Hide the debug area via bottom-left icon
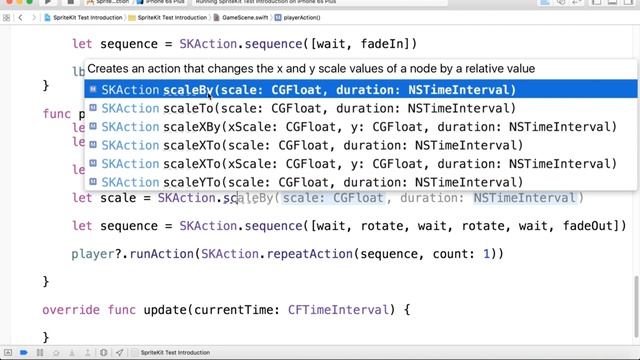Viewport: 640px width, 360px height. pyautogui.click(x=8, y=352)
